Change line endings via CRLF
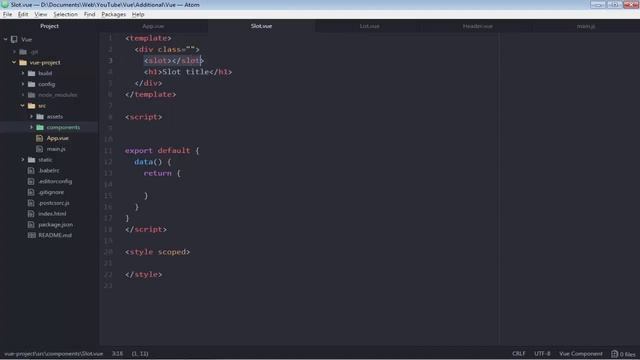Screen dimensions: 640x360 pyautogui.click(x=519, y=354)
